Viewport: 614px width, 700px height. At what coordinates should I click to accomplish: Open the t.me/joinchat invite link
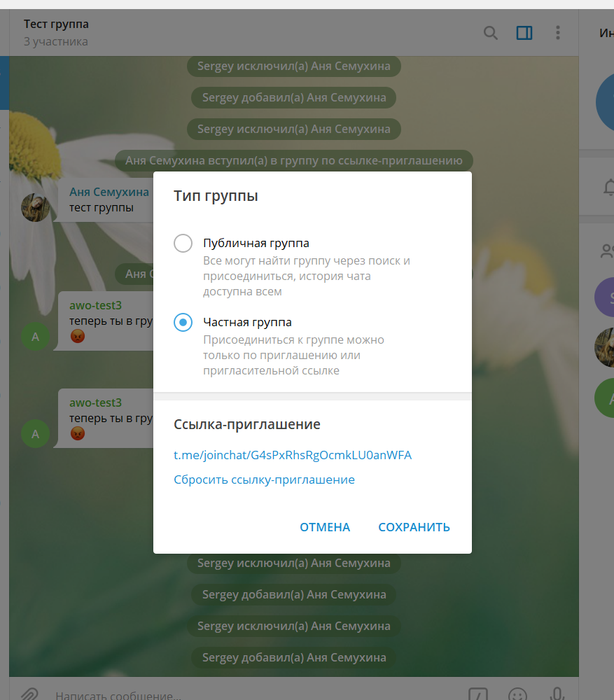pyautogui.click(x=293, y=455)
